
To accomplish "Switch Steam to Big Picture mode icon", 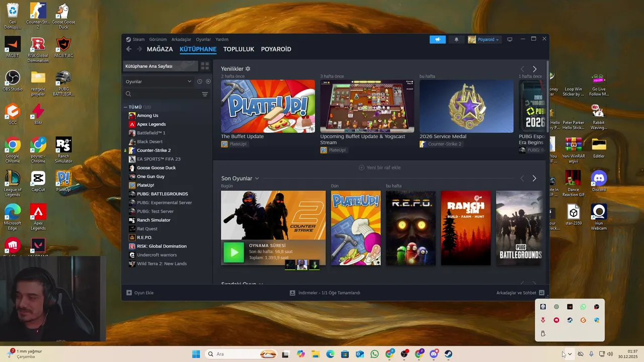I will (x=510, y=39).
